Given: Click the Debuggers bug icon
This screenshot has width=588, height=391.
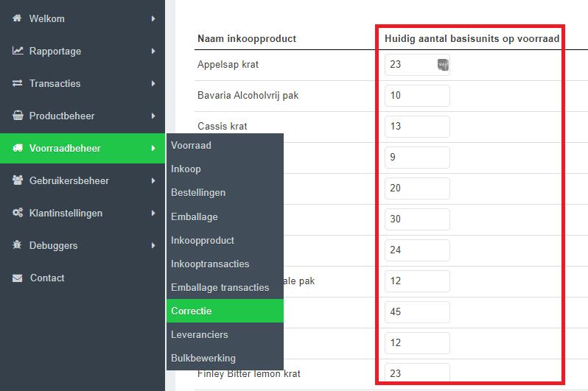Looking at the screenshot, I should (17, 245).
